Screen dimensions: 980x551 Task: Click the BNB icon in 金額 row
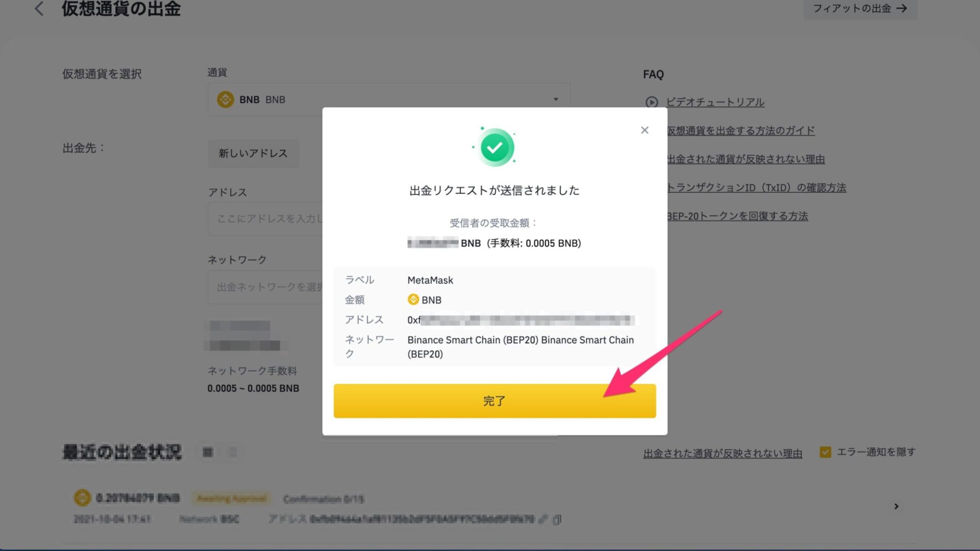click(x=413, y=299)
